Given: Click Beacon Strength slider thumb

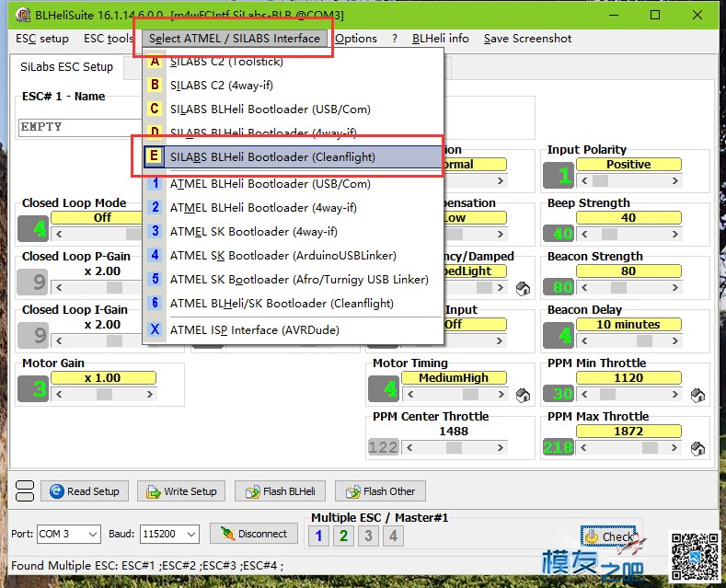Looking at the screenshot, I should (618, 287).
